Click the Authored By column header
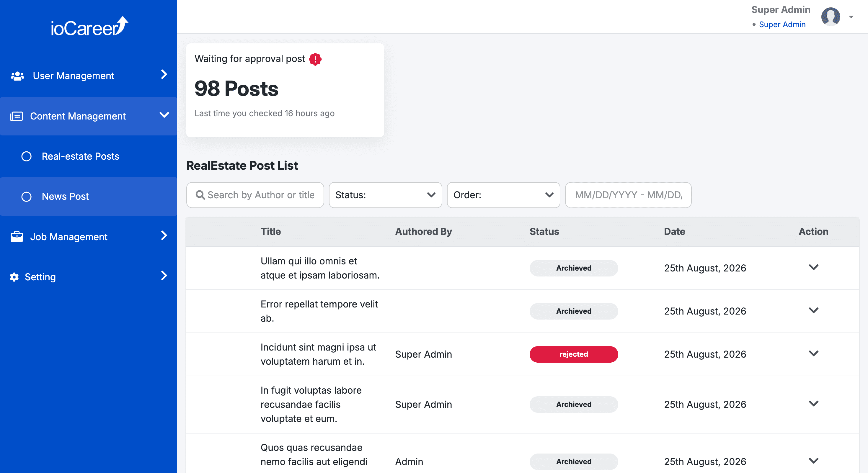Viewport: 868px width, 473px height. [x=423, y=231]
